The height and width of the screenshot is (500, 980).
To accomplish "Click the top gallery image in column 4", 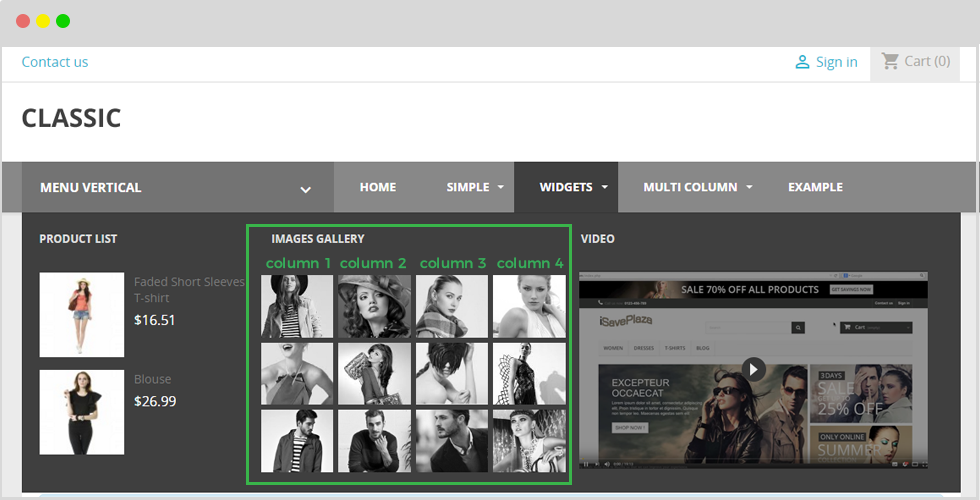I will tap(529, 306).
